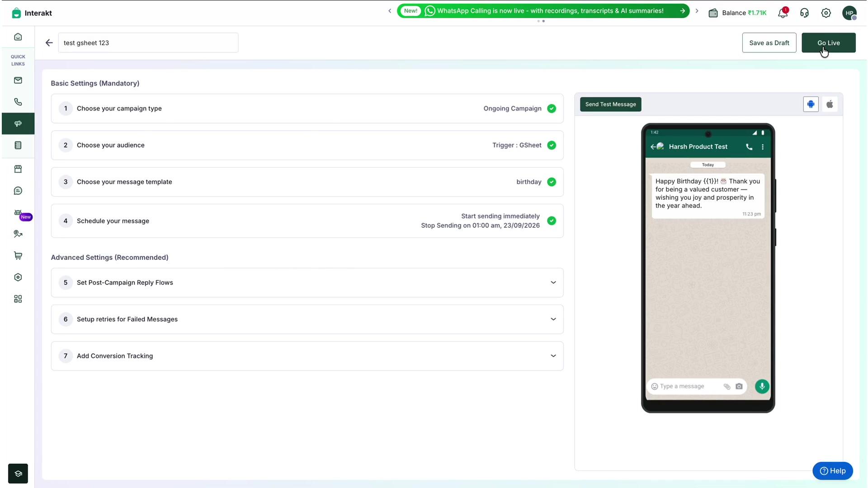Open the settings gear icon in header
Image resolution: width=868 pixels, height=488 pixels.
point(826,13)
